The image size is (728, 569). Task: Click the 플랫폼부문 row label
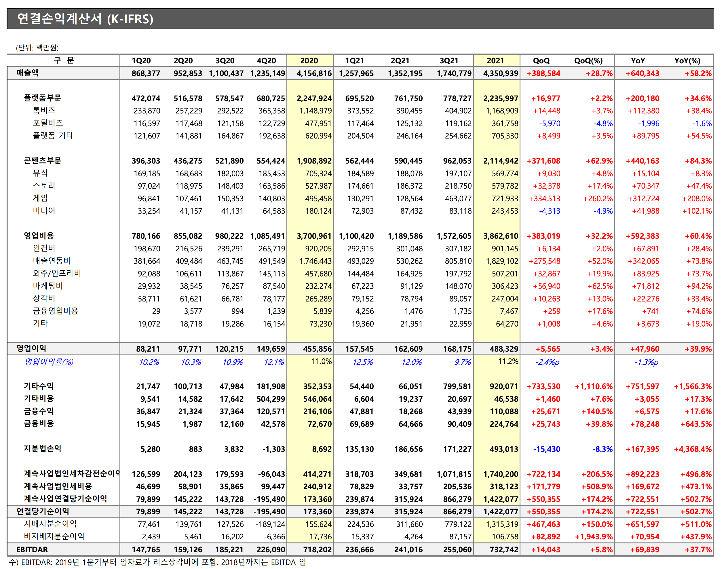click(42, 98)
